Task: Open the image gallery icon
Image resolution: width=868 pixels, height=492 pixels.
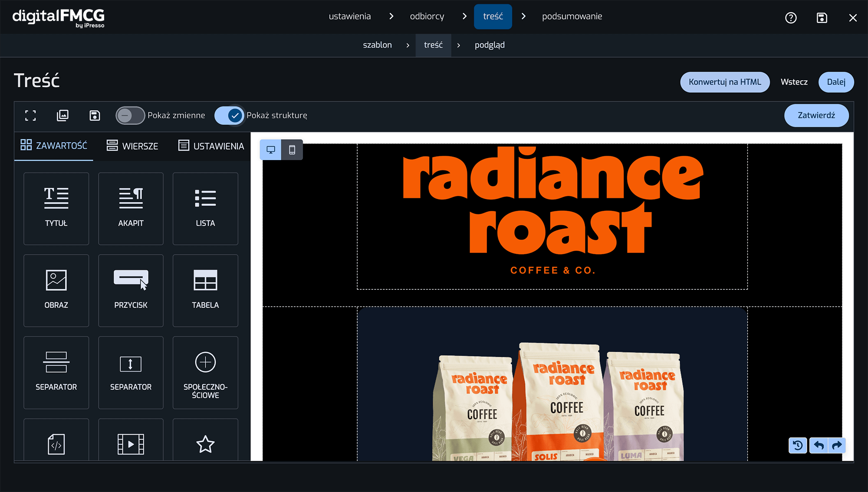Action: tap(62, 115)
